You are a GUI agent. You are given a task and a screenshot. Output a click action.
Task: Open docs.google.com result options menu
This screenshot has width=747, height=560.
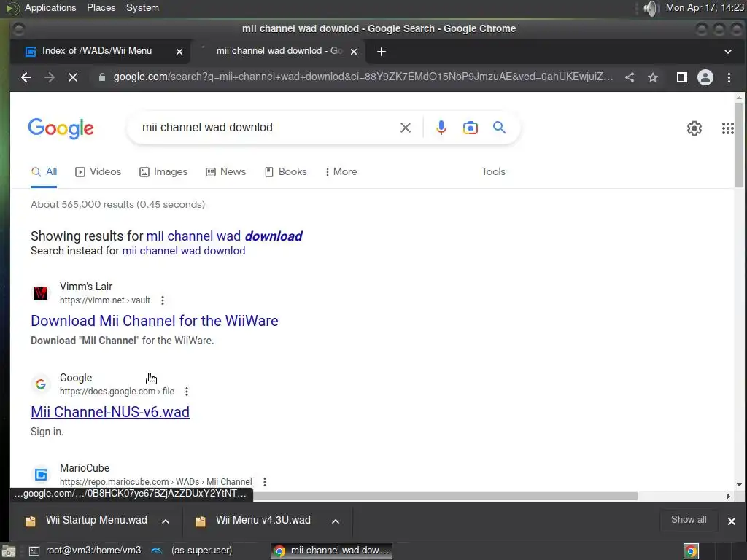tap(187, 392)
